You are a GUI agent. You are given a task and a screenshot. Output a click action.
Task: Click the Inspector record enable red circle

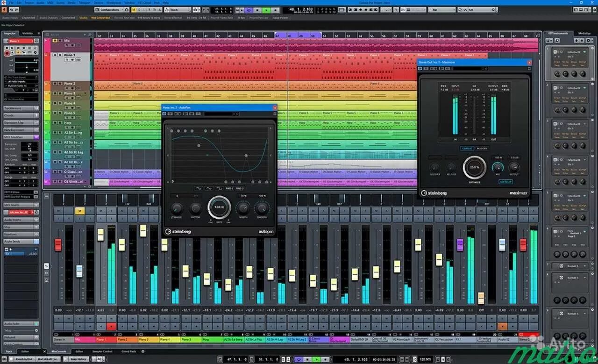coord(7,53)
